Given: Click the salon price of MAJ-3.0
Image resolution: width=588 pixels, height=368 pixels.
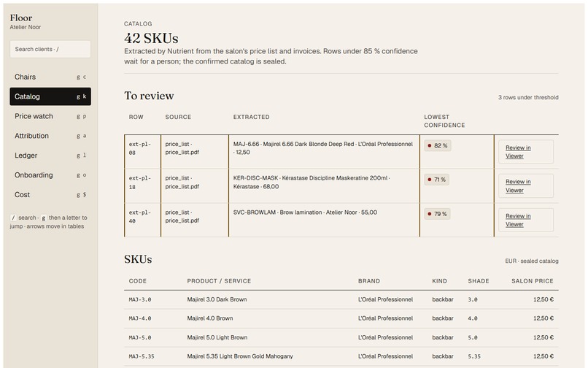Looking at the screenshot, I should tap(543, 299).
